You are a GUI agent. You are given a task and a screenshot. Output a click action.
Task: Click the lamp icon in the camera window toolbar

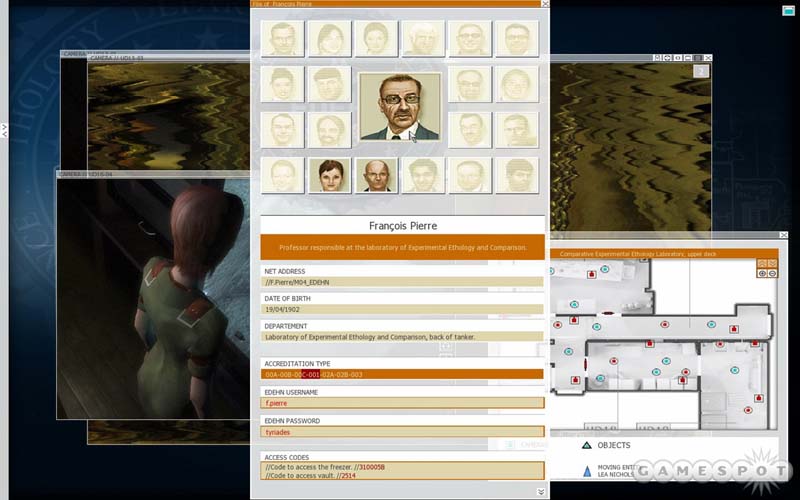tap(657, 58)
